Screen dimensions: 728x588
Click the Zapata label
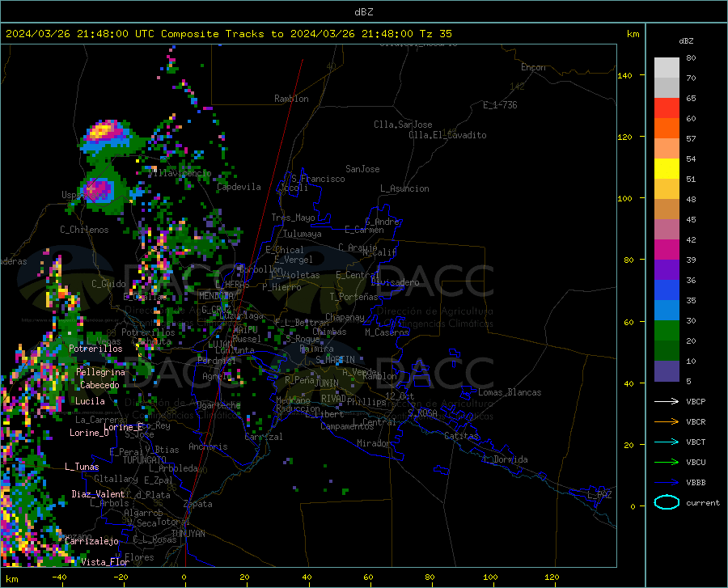[198, 504]
